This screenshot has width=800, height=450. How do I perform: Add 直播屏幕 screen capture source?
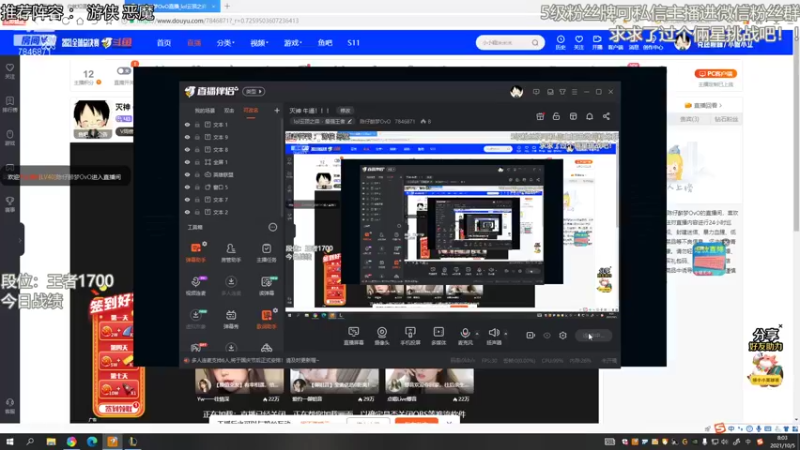coord(354,336)
